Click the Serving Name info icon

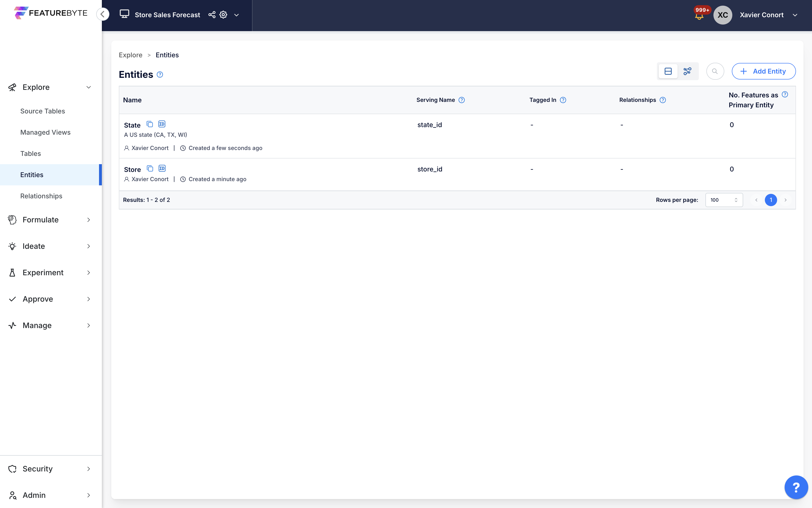tap(462, 100)
